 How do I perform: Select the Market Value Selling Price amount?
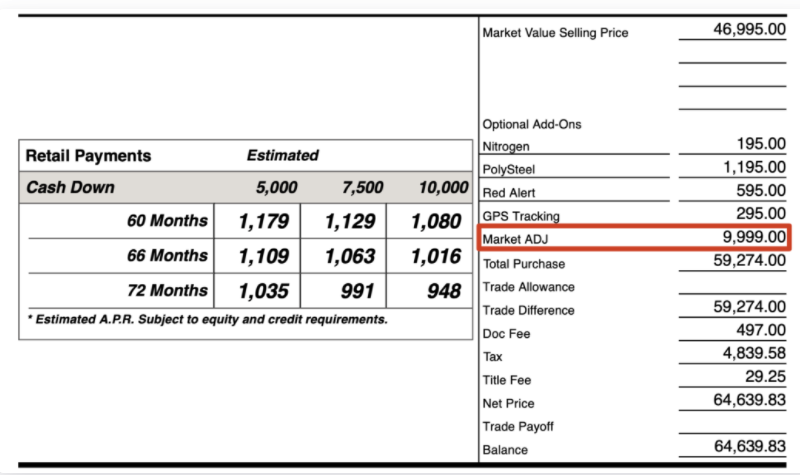[749, 29]
